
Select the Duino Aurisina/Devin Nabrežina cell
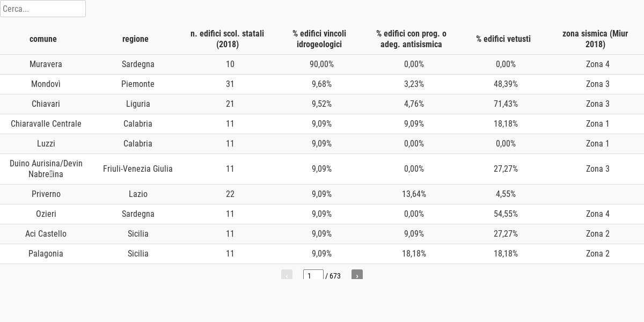click(x=46, y=169)
